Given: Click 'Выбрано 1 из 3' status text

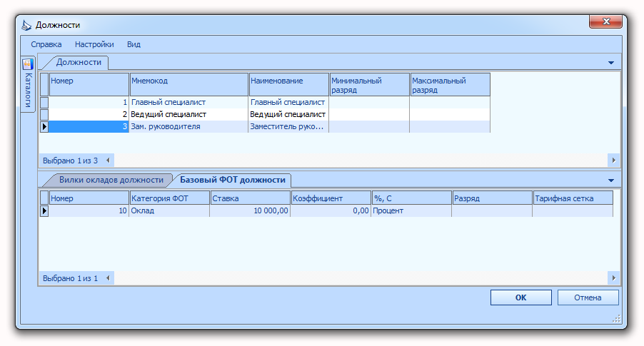Looking at the screenshot, I should (x=70, y=161).
